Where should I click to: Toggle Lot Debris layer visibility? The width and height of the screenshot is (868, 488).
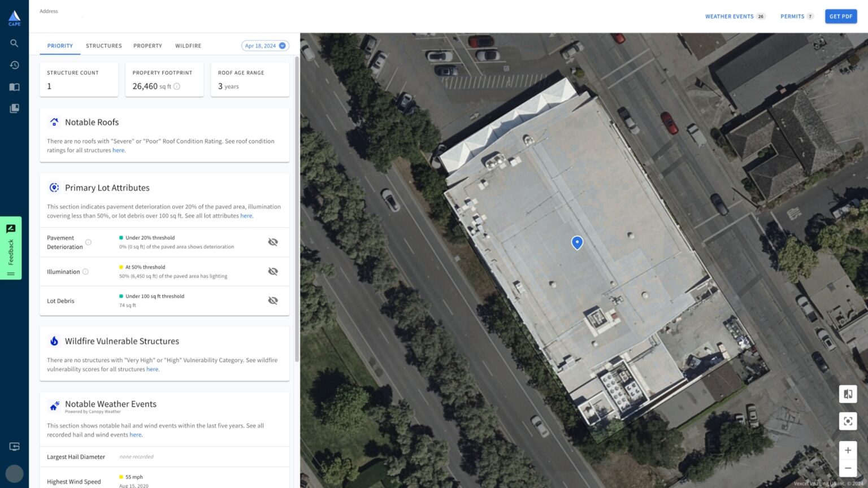(x=273, y=300)
